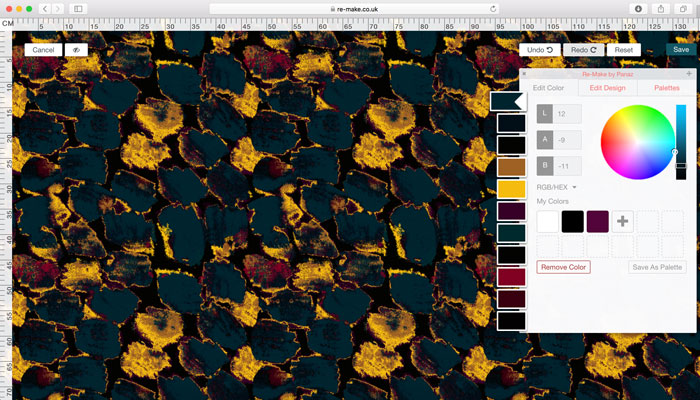700x400 pixels.
Task: Pick the purple swatch in My Colors
Action: pyautogui.click(x=598, y=221)
